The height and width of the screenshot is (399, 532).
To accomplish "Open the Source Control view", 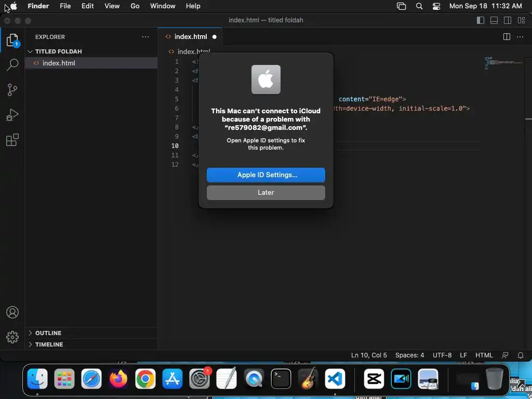I will point(12,90).
